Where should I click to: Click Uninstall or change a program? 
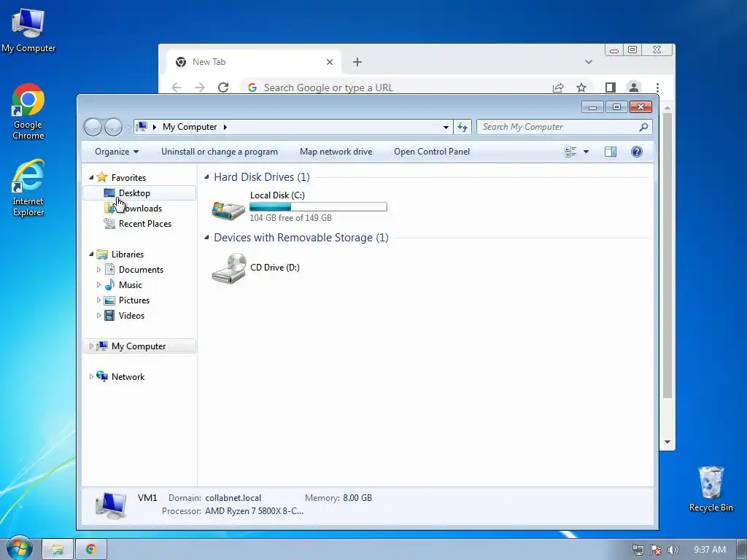click(x=219, y=152)
